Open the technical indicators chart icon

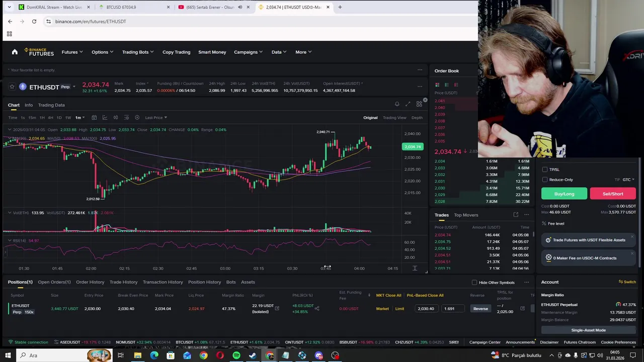tap(105, 118)
